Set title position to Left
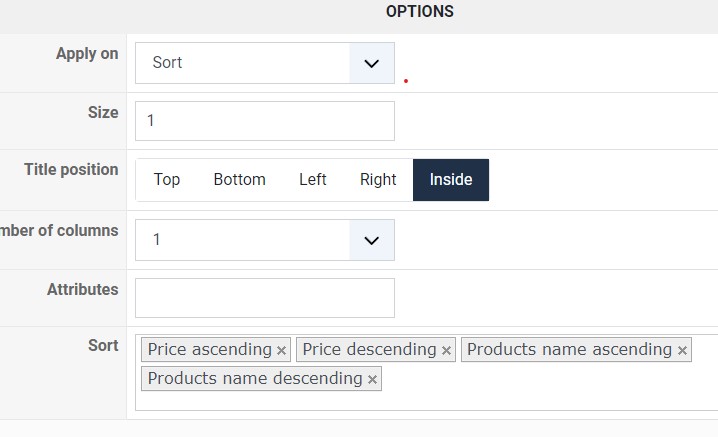Image resolution: width=718 pixels, height=437 pixels. 312,180
